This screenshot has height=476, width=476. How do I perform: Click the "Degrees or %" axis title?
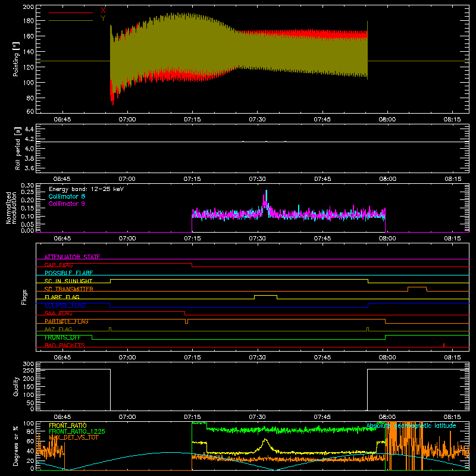(16, 446)
